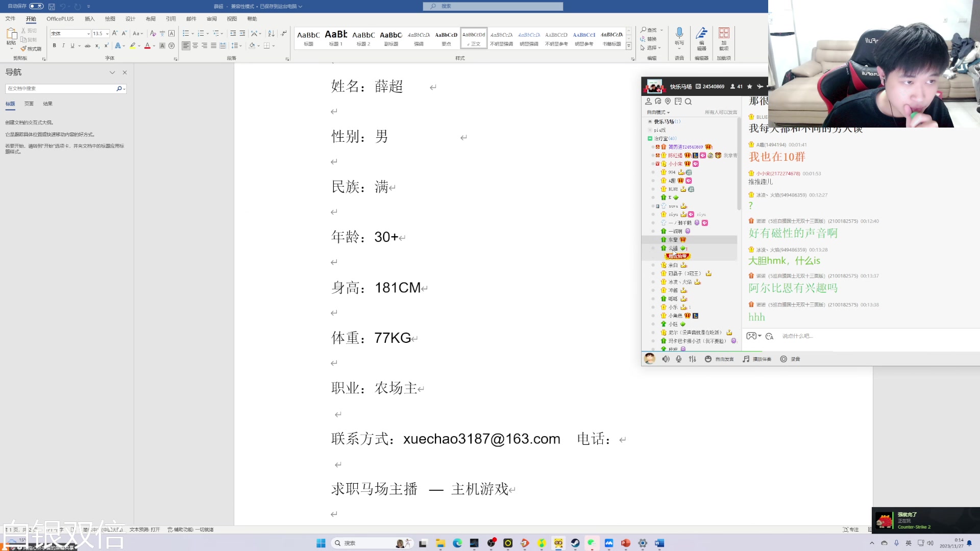
Task: Toggle the AutoSave switch in Word
Action: pos(36,6)
